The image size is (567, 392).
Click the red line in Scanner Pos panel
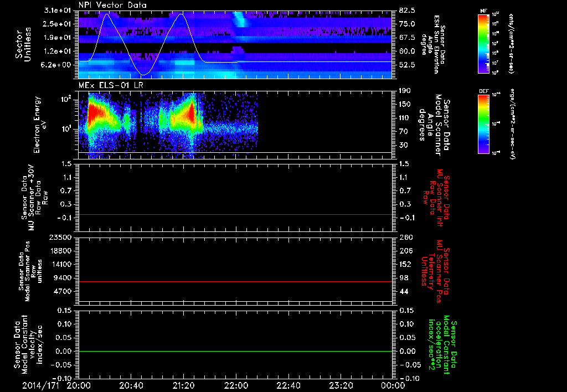tap(235, 281)
